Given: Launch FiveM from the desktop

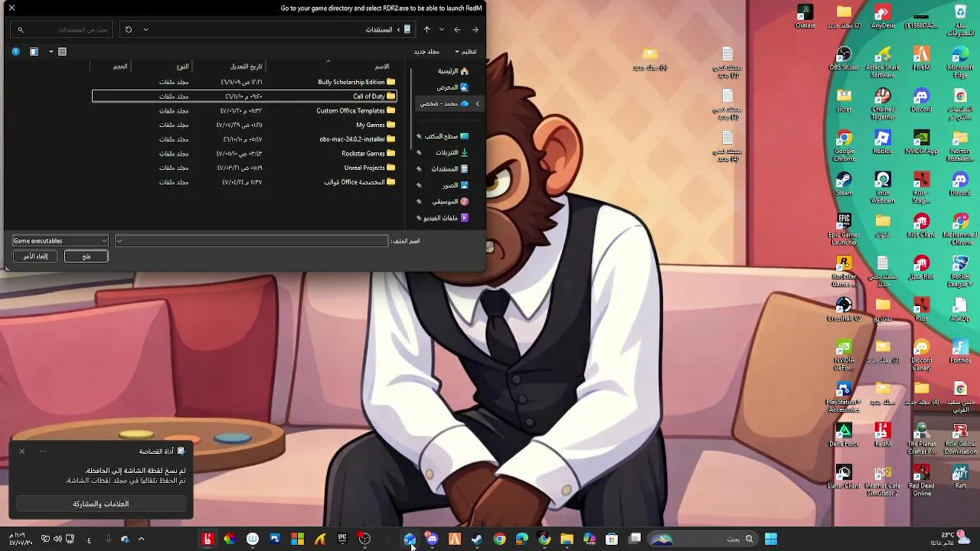Looking at the screenshot, I should [922, 59].
